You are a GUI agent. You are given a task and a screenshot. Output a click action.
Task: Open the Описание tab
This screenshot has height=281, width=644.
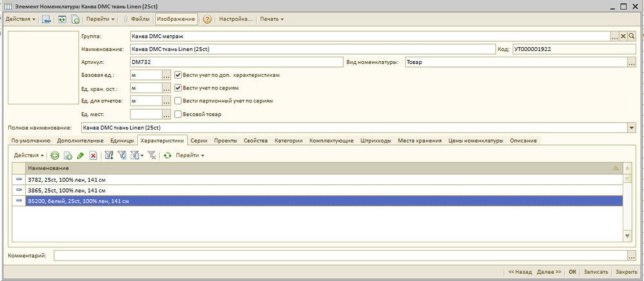click(523, 140)
